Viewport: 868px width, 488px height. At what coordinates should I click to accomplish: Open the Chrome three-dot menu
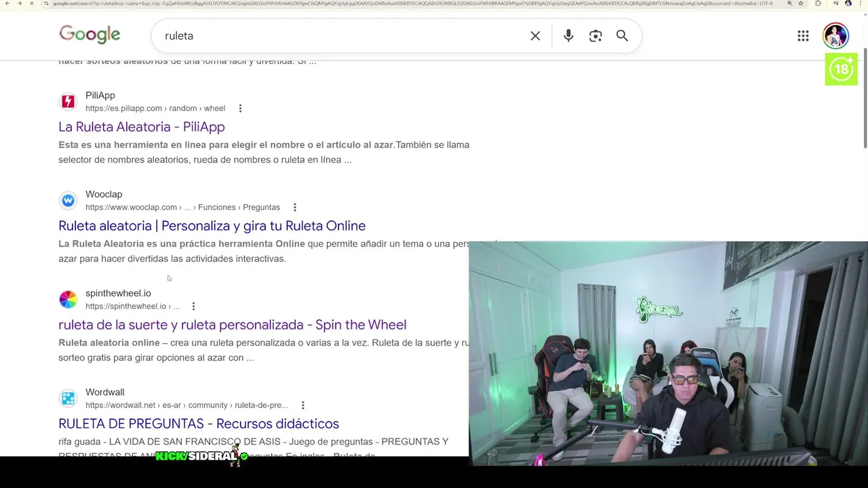[861, 3]
